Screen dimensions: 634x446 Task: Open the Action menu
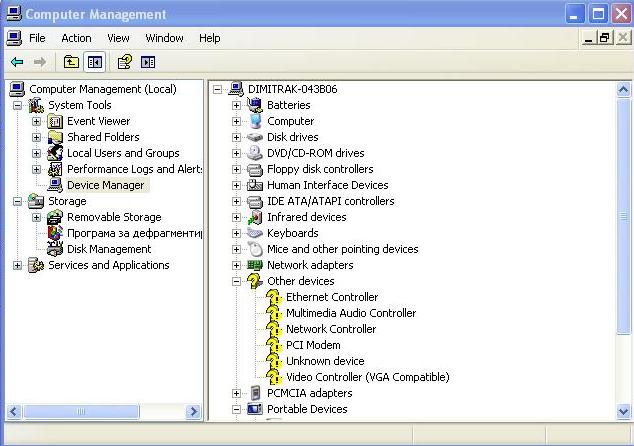click(x=76, y=38)
